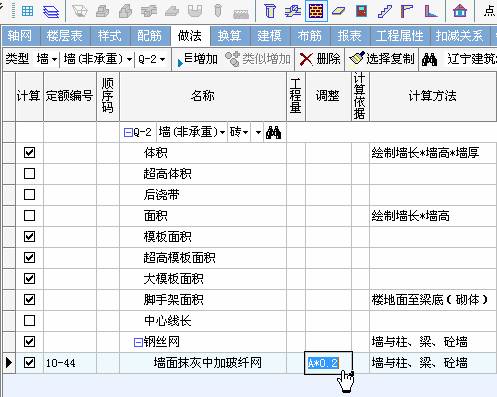
Task: Click the 选择复制 button
Action: (382, 59)
